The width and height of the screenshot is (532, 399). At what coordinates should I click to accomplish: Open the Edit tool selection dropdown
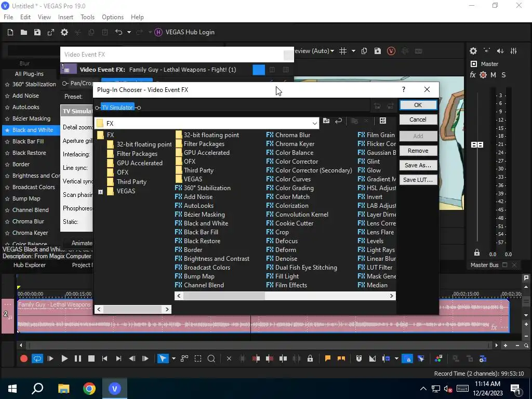click(x=174, y=358)
